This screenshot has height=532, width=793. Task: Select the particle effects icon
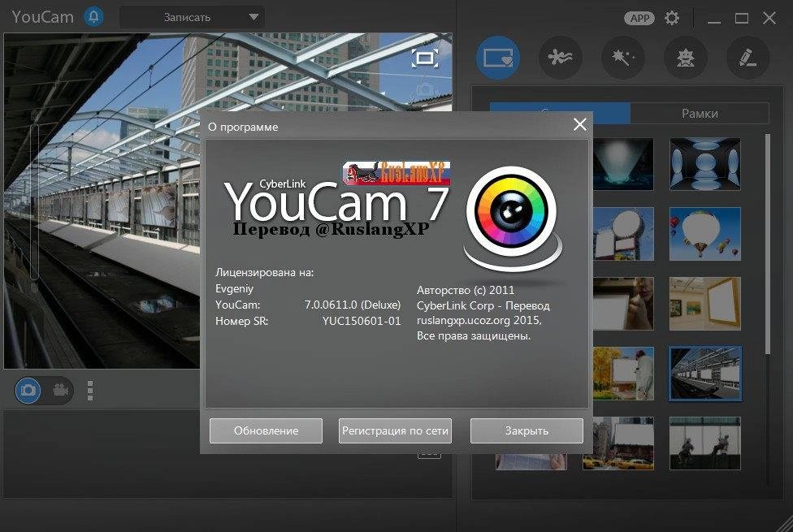click(561, 58)
